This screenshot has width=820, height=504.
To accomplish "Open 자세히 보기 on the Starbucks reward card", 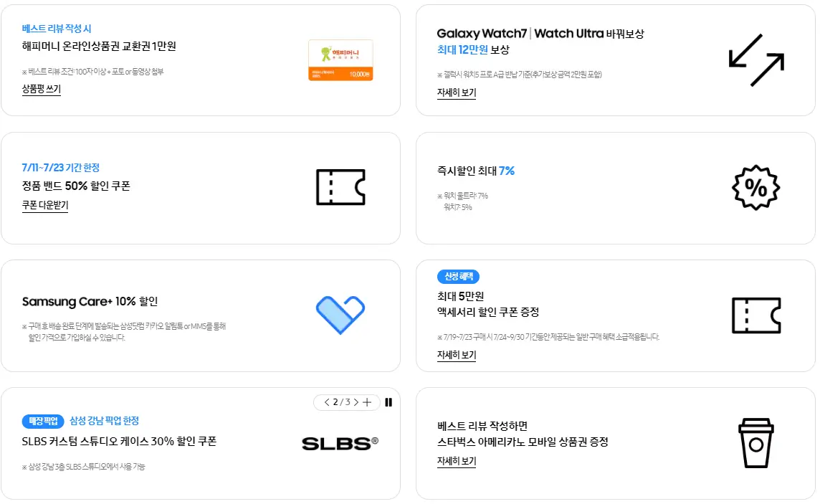I will (457, 460).
